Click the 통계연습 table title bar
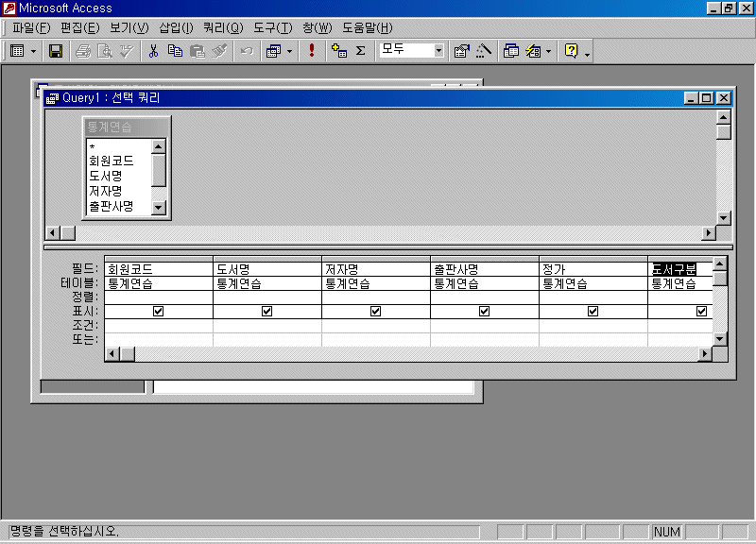Viewport: 756px width, 544px height. click(x=127, y=127)
